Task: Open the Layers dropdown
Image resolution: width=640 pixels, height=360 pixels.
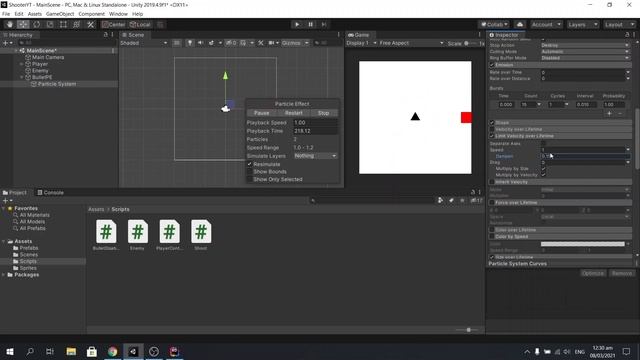Action: point(582,24)
